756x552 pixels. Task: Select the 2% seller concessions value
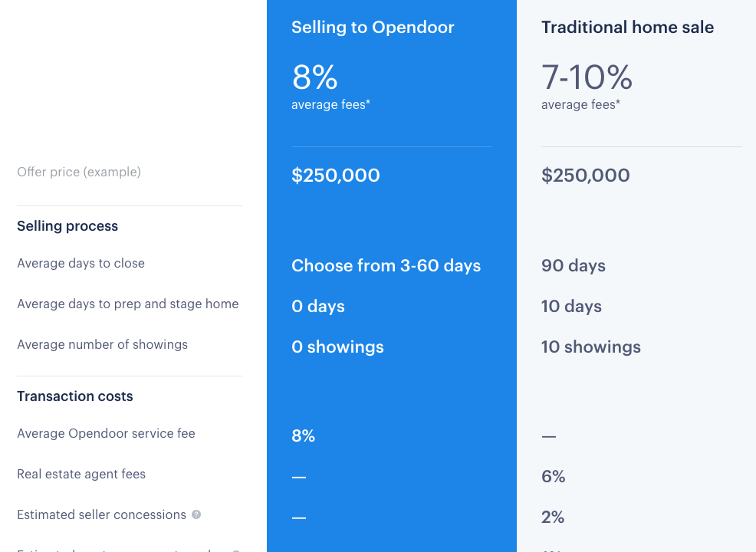[553, 517]
